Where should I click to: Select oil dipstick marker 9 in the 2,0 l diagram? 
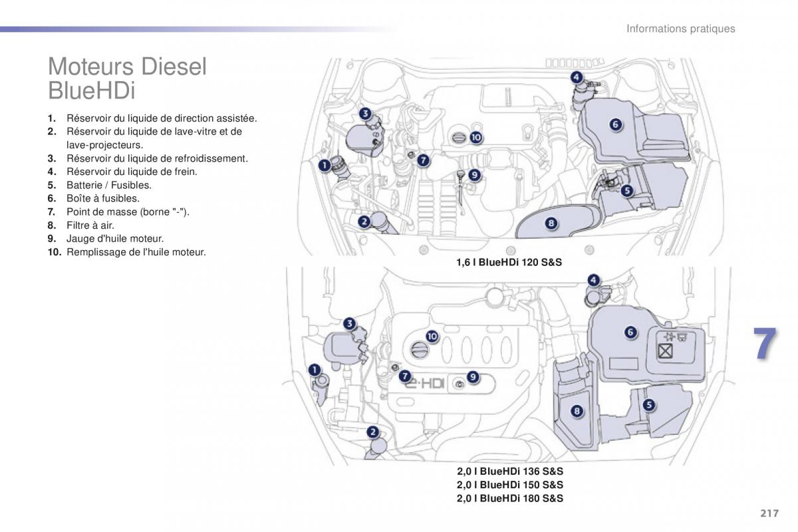click(x=472, y=376)
